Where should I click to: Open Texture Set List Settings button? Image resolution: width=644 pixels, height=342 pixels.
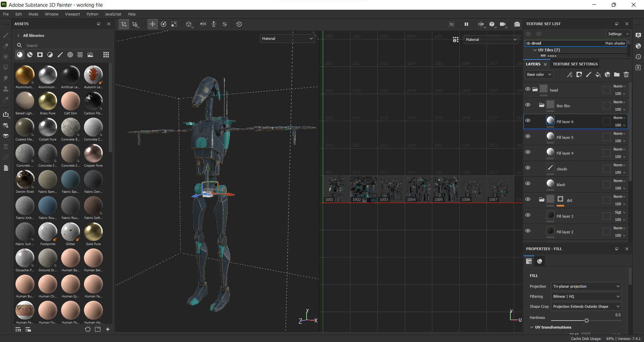(x=618, y=34)
